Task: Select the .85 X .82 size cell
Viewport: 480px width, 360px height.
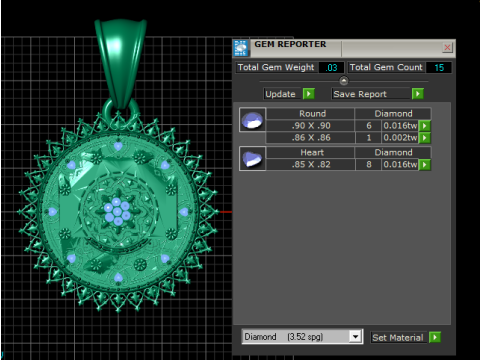Action: pos(311,164)
